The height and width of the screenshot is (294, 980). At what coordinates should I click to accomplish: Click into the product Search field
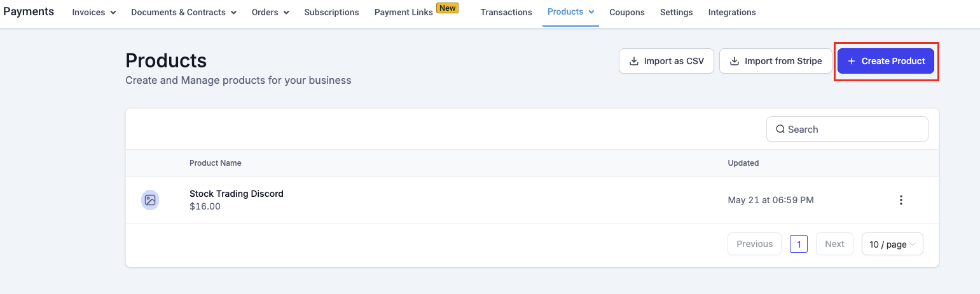852,130
